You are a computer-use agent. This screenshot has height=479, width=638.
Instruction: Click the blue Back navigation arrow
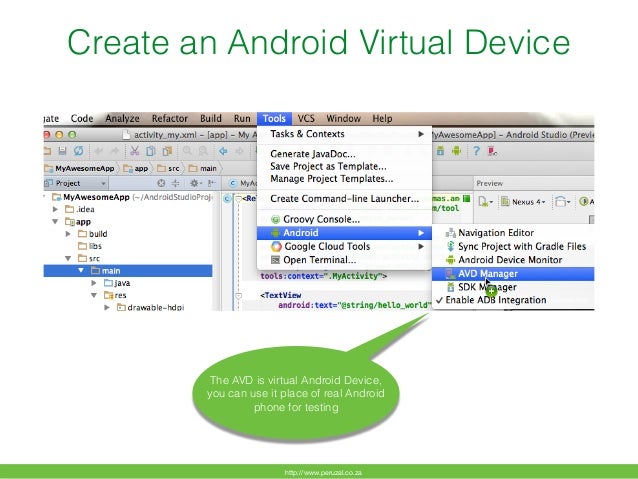223,151
